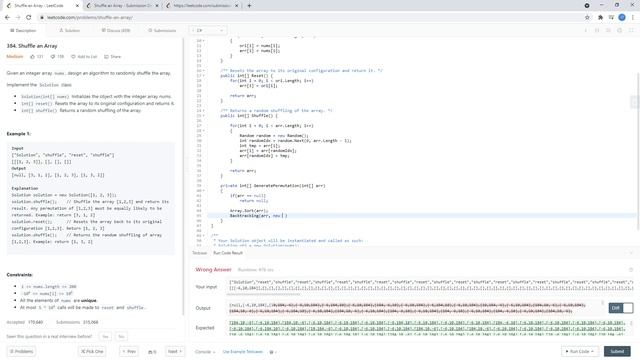640x360 pixels.
Task: Reload the LeetCode page
Action: [29, 18]
